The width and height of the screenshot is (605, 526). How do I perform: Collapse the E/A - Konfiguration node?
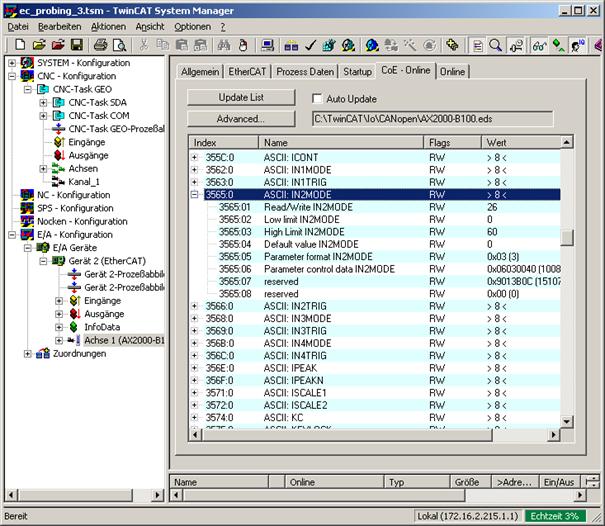click(x=12, y=235)
